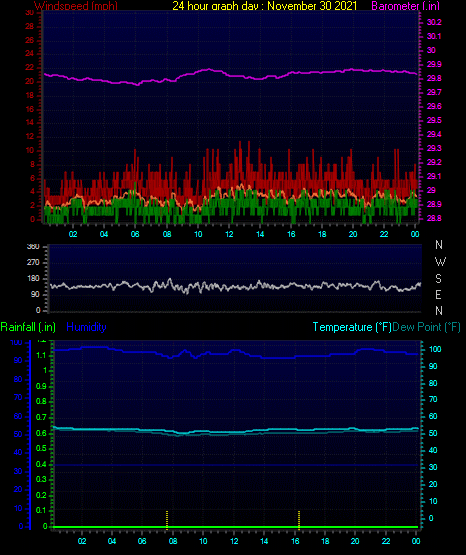466x555 pixels.
Task: Select the 0.9 rainfall axis value
Action: tap(41, 386)
